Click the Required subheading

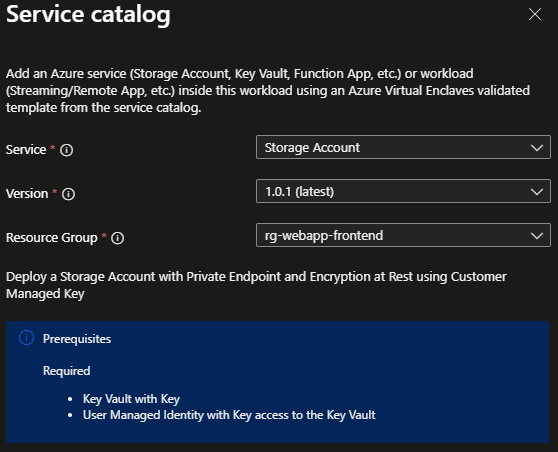pos(67,371)
